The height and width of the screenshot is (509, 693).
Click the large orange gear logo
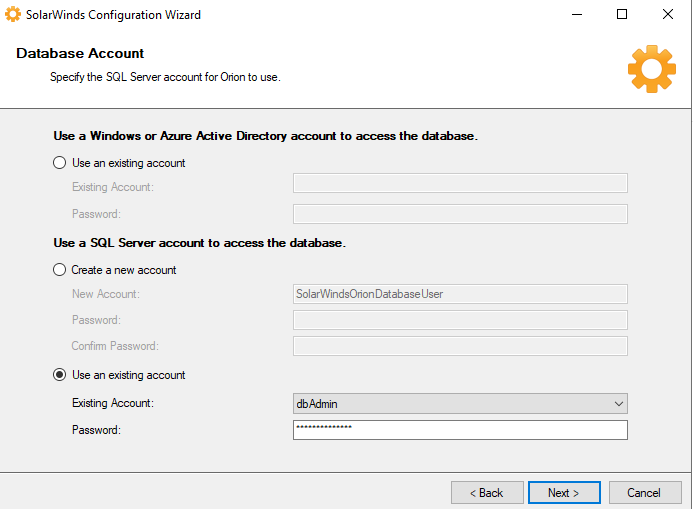[x=651, y=69]
